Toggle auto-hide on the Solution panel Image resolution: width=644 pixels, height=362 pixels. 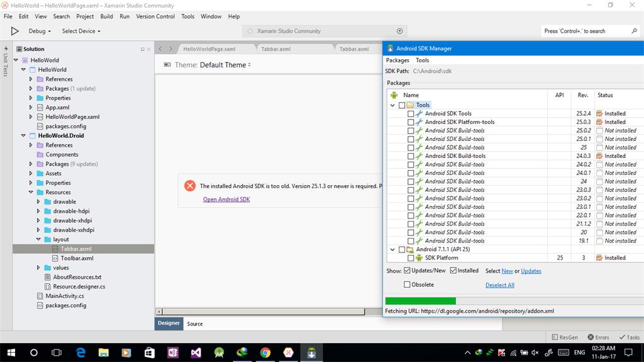coord(143,49)
